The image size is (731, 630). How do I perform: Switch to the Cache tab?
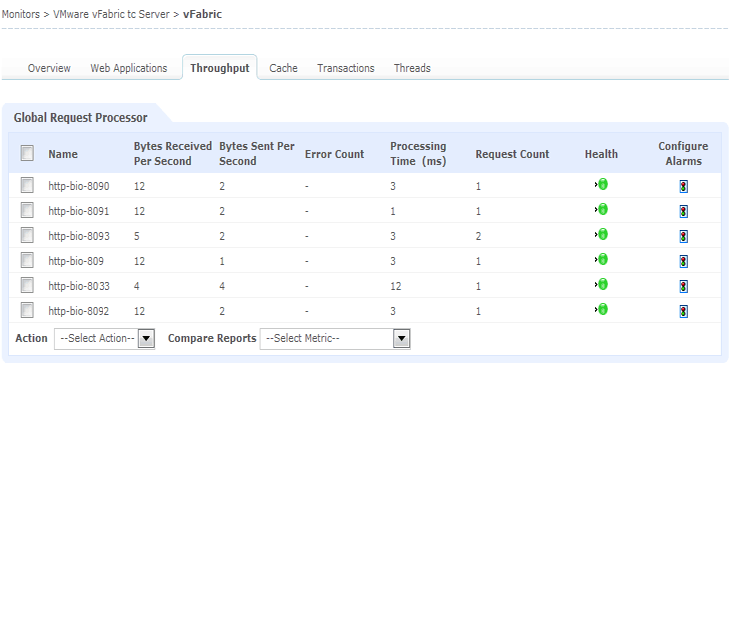coord(283,68)
